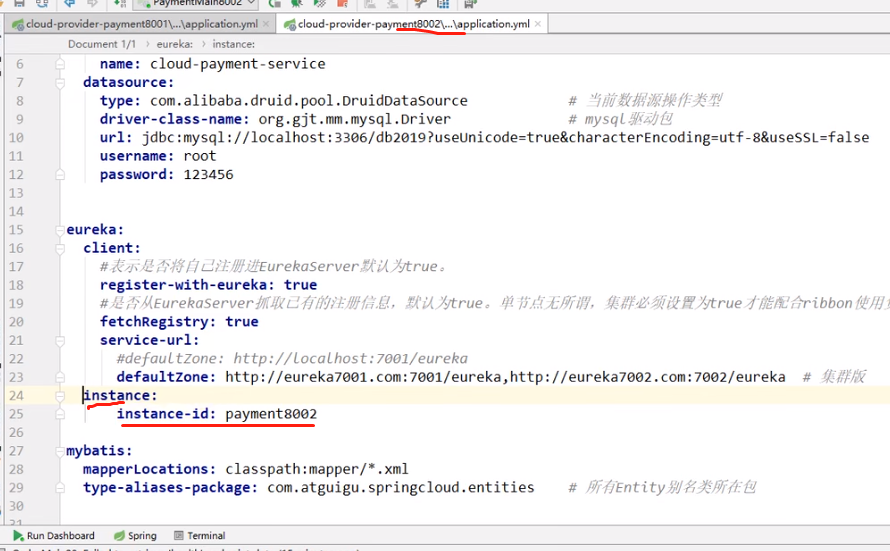This screenshot has width=890, height=551.
Task: Collapse the instance block on line 24
Action: tap(60, 396)
